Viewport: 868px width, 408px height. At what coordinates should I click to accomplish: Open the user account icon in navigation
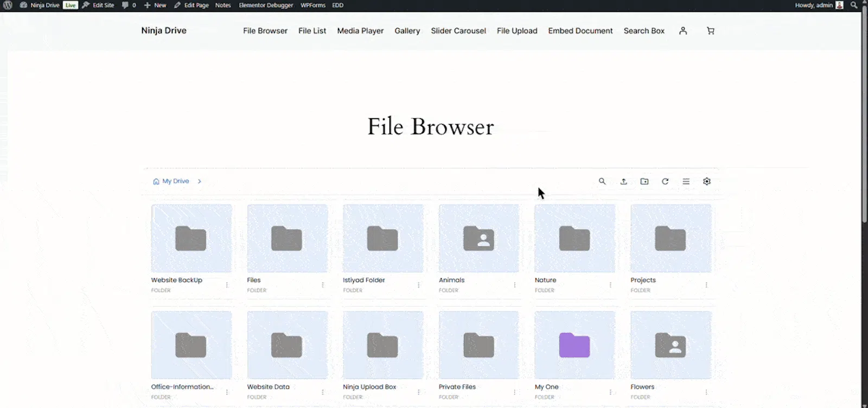coord(683,31)
